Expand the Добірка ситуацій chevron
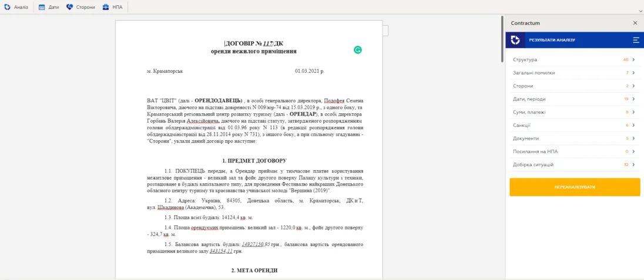This screenshot has width=644, height=280. tap(633, 164)
